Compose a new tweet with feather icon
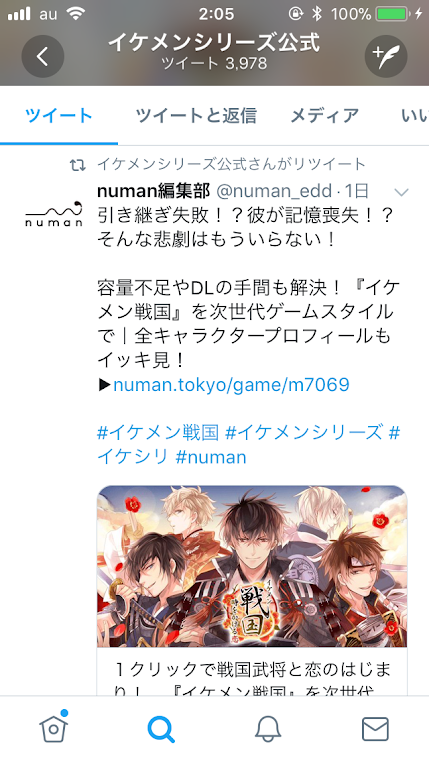 click(x=386, y=56)
